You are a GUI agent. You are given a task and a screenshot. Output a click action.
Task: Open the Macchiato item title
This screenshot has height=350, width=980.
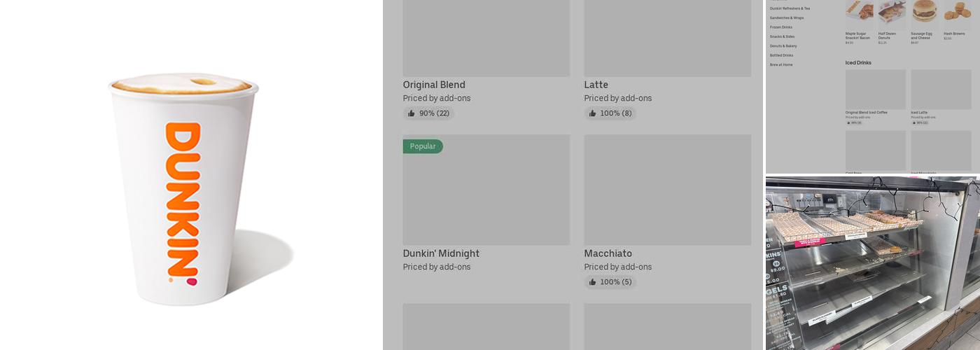[x=608, y=253]
